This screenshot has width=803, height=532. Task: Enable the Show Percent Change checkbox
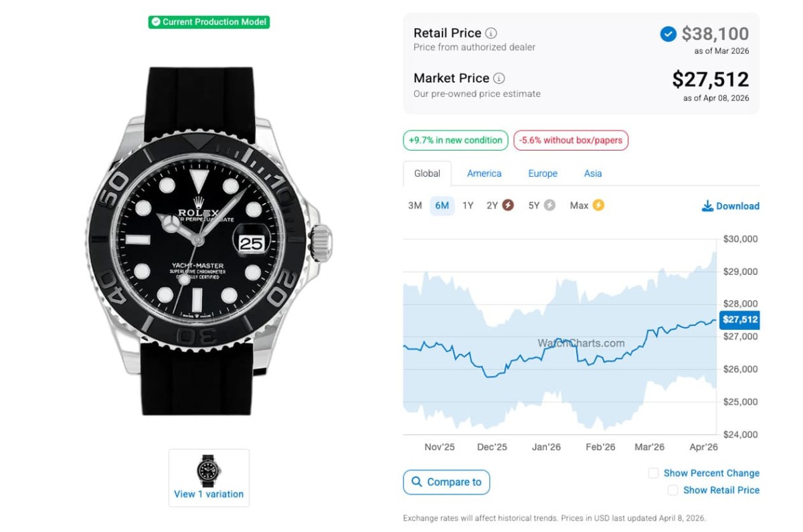(x=653, y=473)
